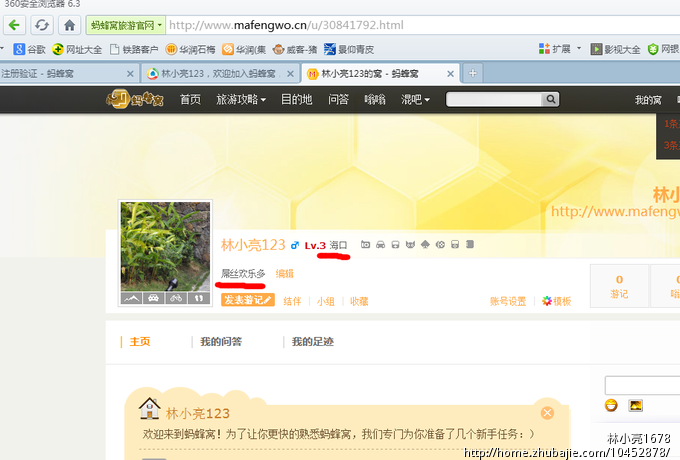Screen dimensions: 680x460
Task: Open the 混吧 dropdown menu
Action: [415, 99]
